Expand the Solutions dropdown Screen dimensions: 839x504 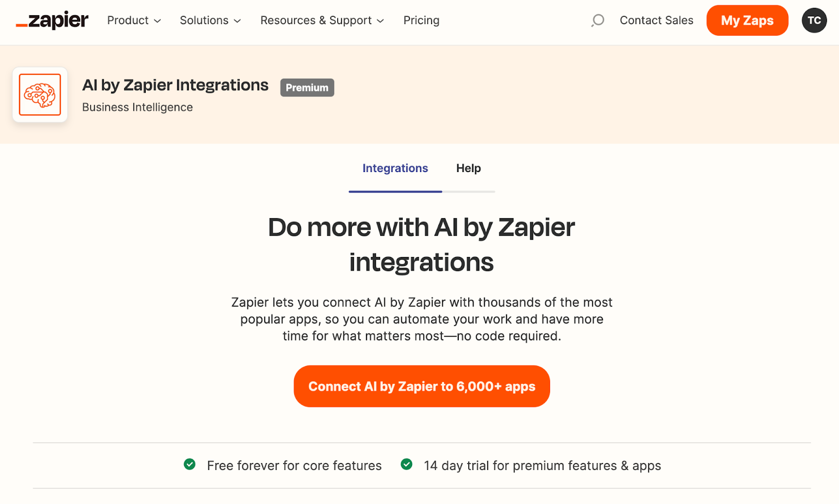pyautogui.click(x=210, y=20)
